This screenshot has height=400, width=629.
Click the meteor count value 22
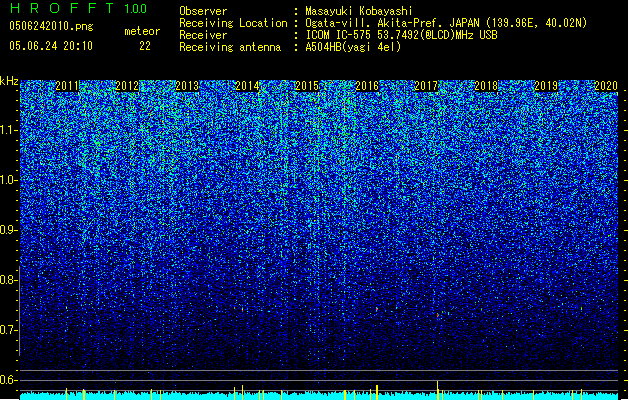pos(145,46)
